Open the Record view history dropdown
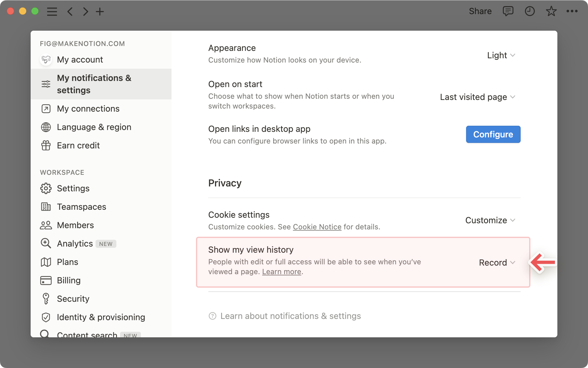588x368 pixels. tap(497, 263)
